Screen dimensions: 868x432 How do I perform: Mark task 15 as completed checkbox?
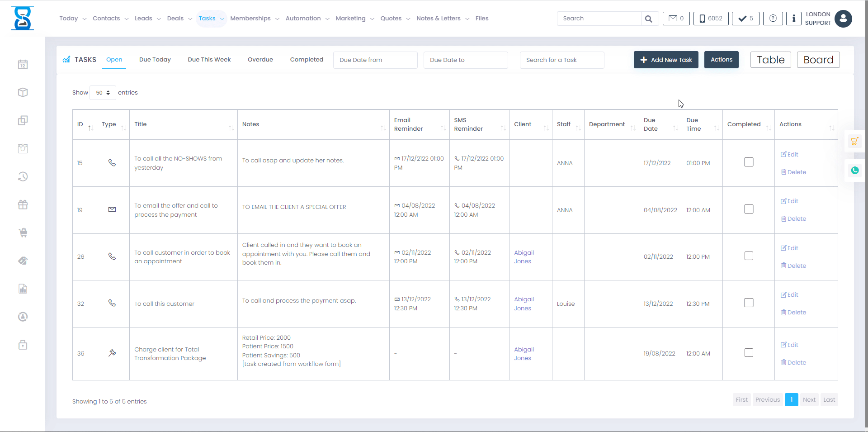pyautogui.click(x=749, y=162)
